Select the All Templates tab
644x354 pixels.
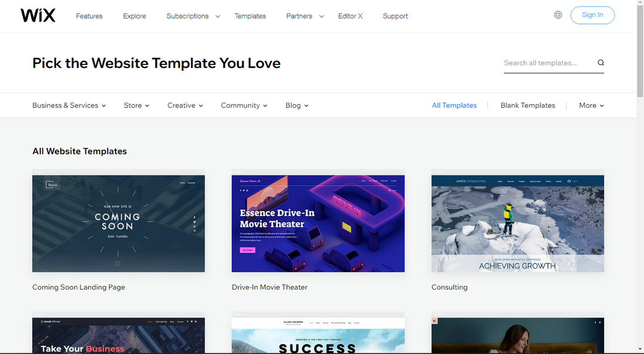454,105
